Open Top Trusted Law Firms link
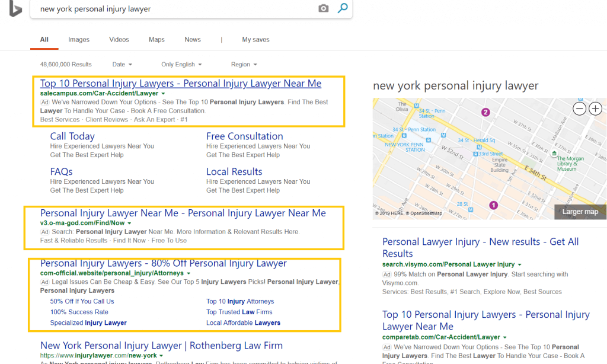The height and width of the screenshot is (364, 607). [239, 312]
